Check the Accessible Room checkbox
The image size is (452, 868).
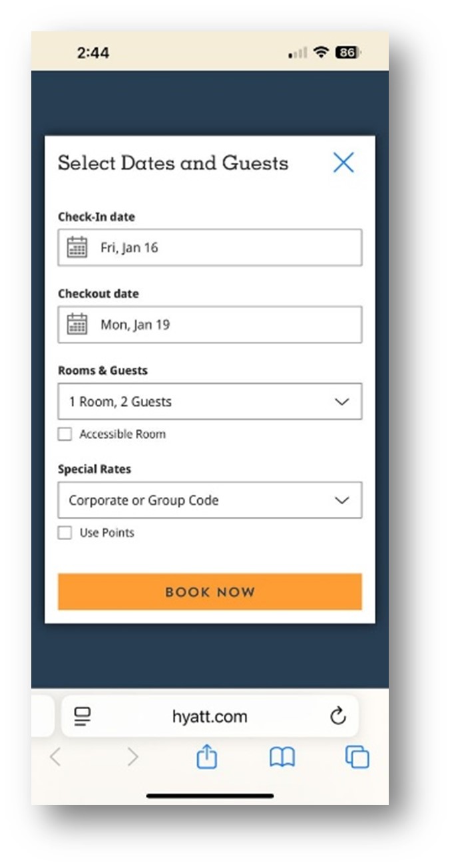click(65, 434)
